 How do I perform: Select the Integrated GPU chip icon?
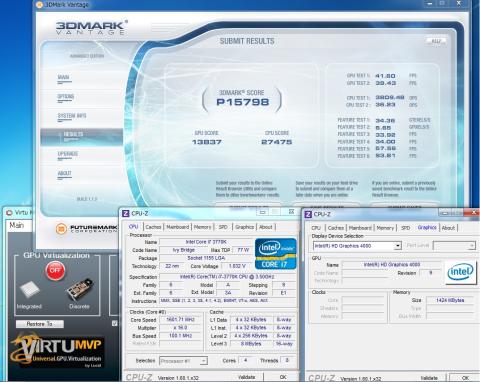click(29, 290)
